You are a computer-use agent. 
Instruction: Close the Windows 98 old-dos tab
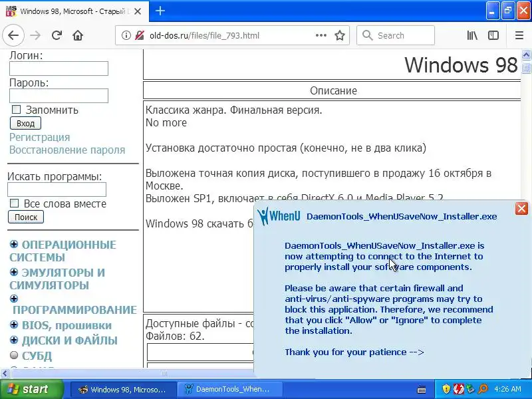[x=138, y=11]
